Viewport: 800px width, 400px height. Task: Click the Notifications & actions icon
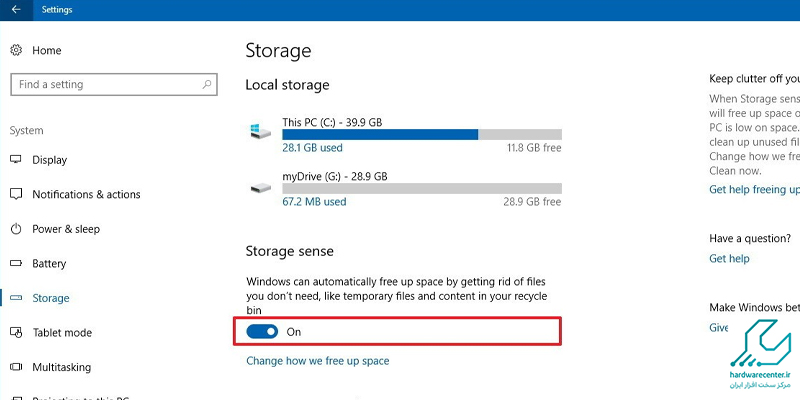[16, 194]
